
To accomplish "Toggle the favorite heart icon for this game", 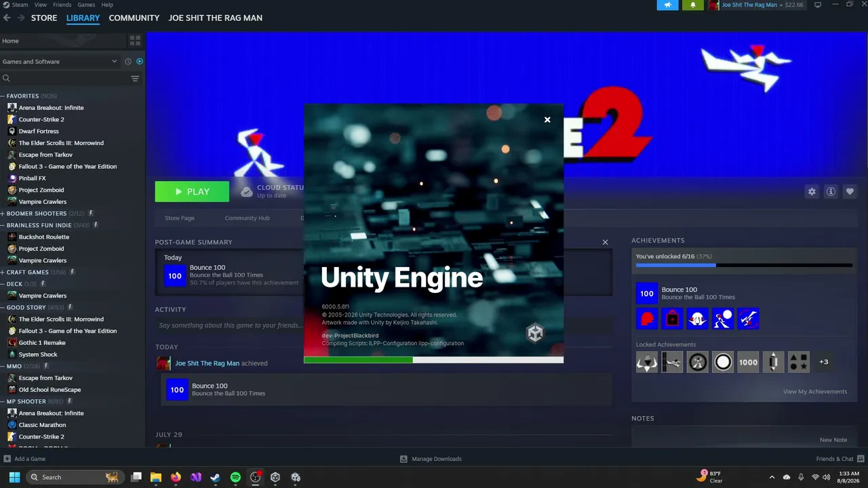I will point(850,192).
